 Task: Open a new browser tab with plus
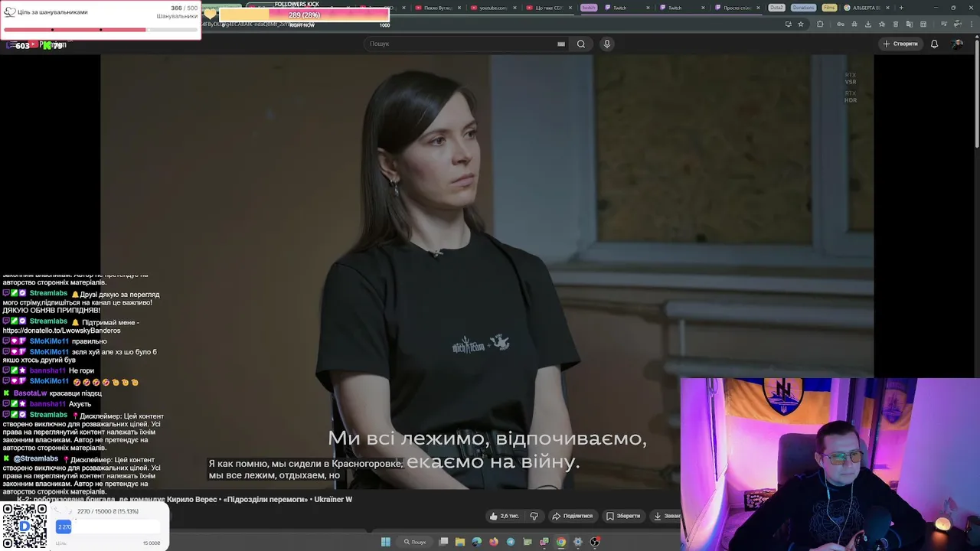pos(900,8)
